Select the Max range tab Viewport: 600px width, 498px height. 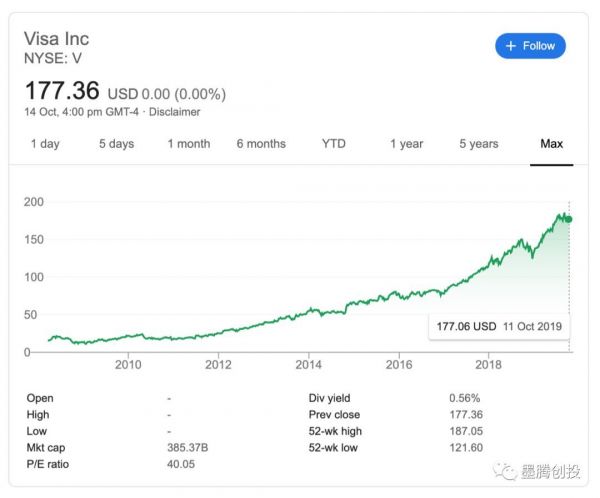click(x=552, y=144)
